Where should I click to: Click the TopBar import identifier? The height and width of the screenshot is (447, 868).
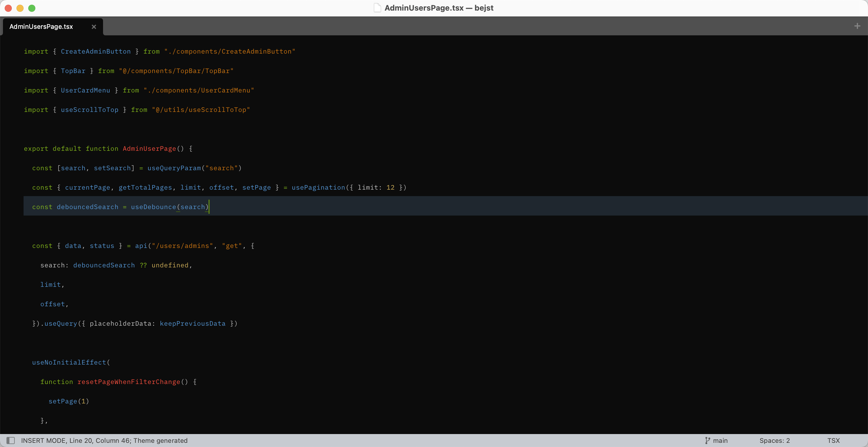tap(73, 71)
